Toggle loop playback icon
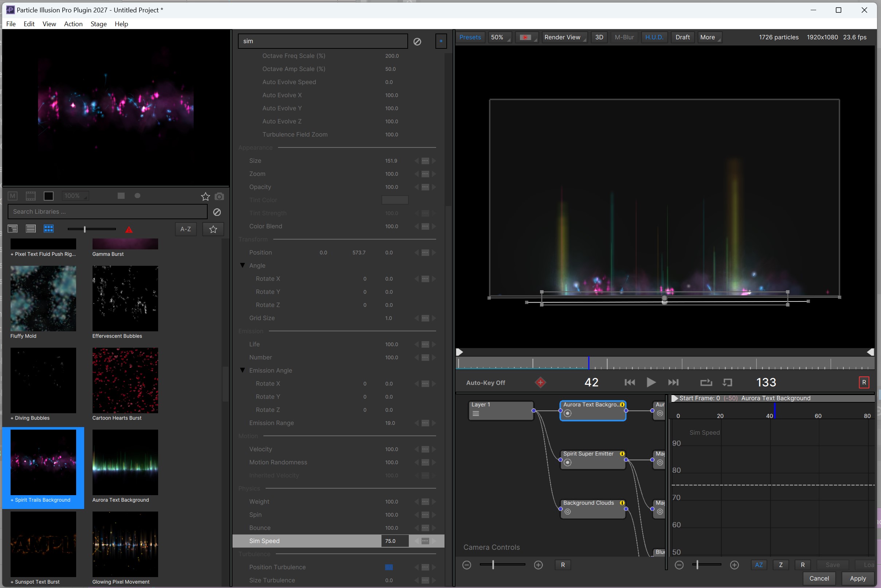Screen dimensions: 881x588 pyautogui.click(x=706, y=383)
